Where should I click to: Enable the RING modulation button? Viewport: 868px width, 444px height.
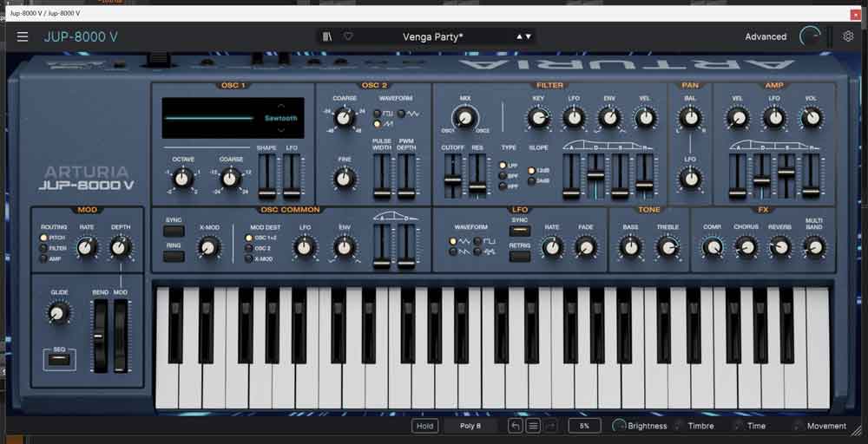tap(174, 256)
